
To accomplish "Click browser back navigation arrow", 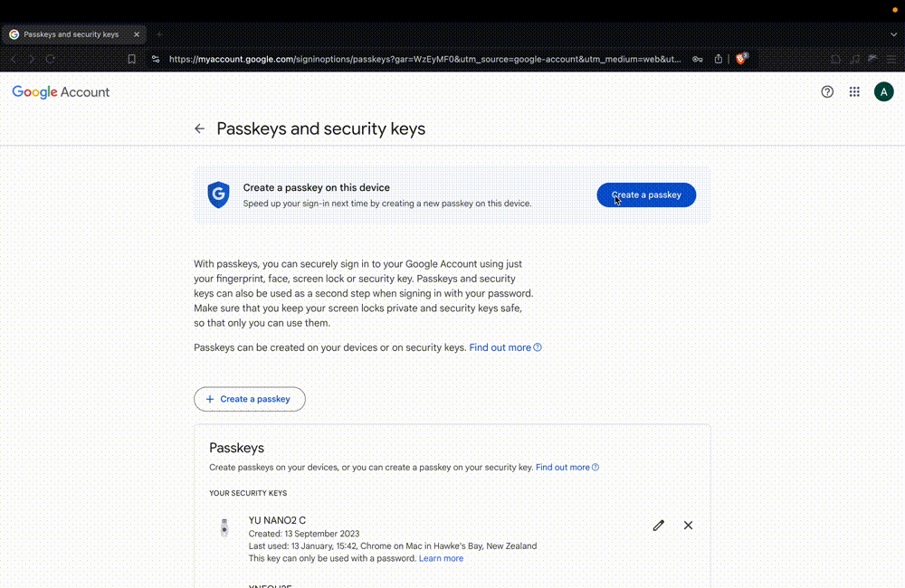I will (x=14, y=59).
